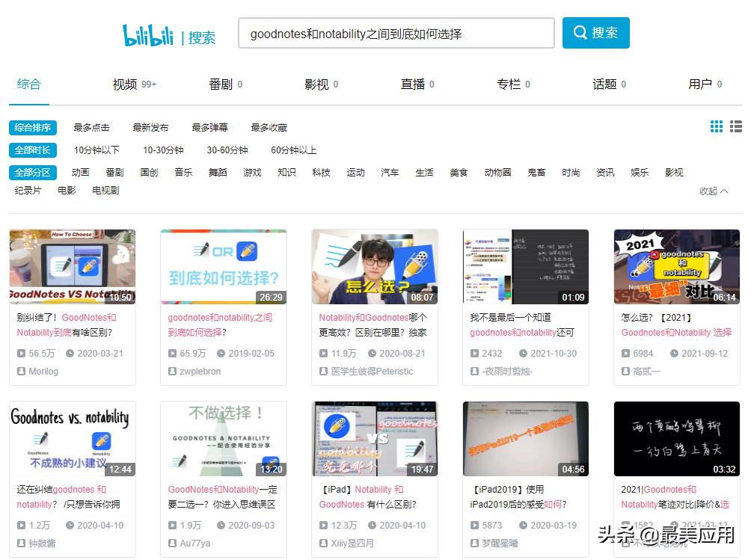Click uploader icon beside Au77ya
Image resolution: width=751 pixels, height=560 pixels.
click(172, 544)
